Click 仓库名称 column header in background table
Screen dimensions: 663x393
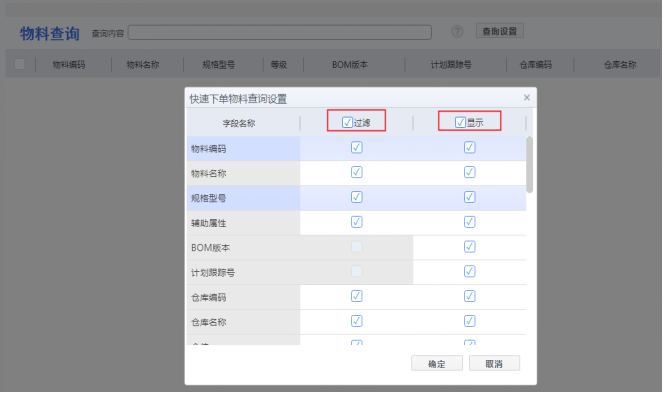click(x=620, y=65)
